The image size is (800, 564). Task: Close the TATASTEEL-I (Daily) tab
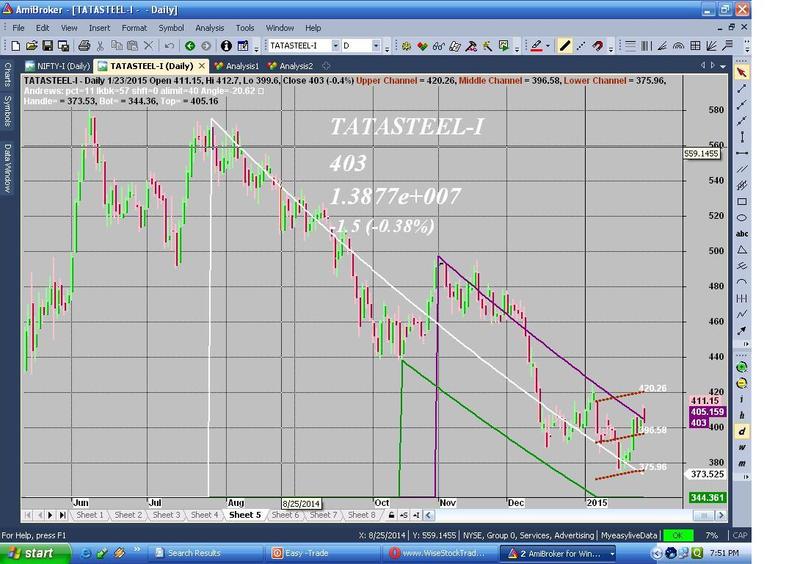click(x=202, y=66)
